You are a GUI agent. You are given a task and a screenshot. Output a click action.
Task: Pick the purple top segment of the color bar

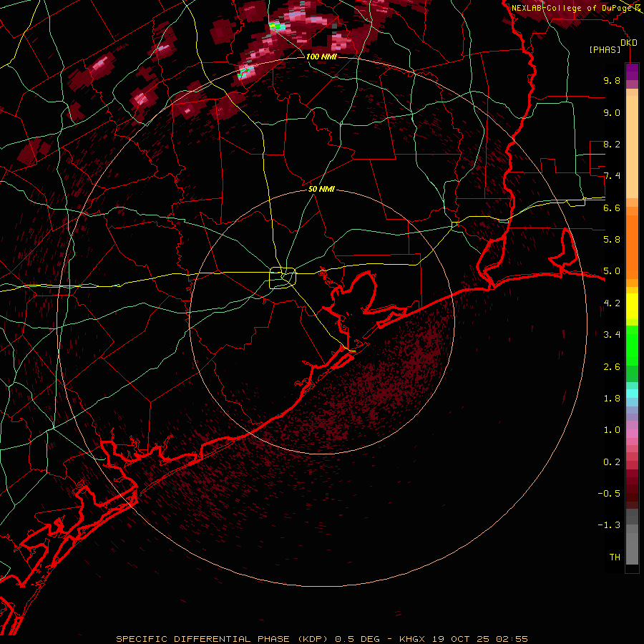pos(632,72)
